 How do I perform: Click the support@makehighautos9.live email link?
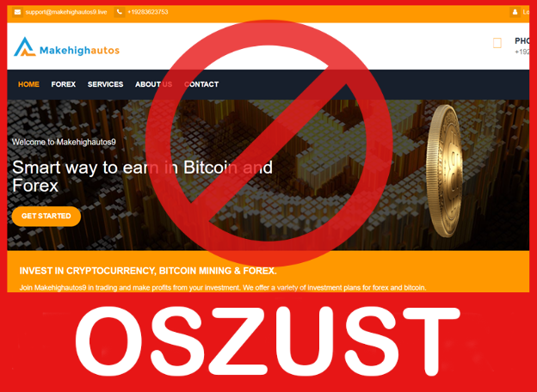(66, 12)
